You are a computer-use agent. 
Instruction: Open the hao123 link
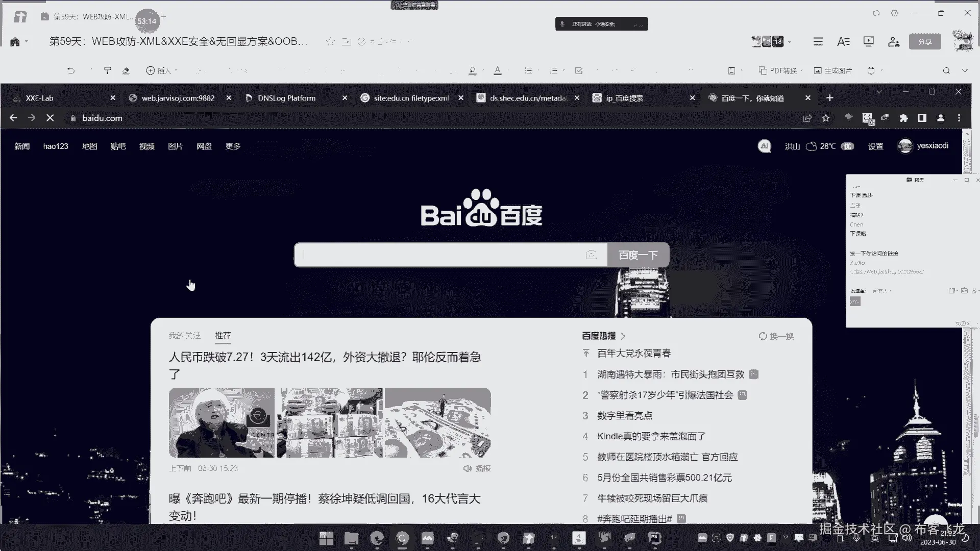(56, 146)
